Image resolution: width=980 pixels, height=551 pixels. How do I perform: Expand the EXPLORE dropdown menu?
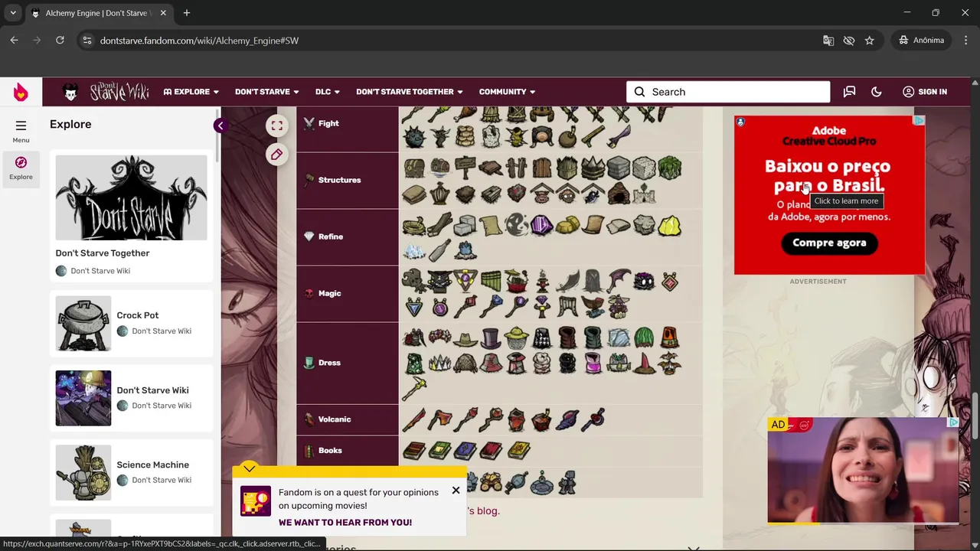191,92
